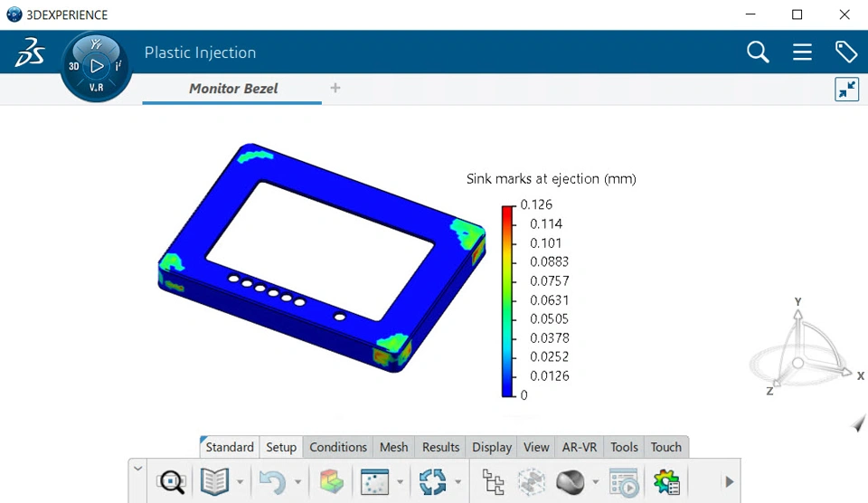Screen dimensions: 868x503
Task: Click the simulation checklist play icon
Action: (x=625, y=482)
